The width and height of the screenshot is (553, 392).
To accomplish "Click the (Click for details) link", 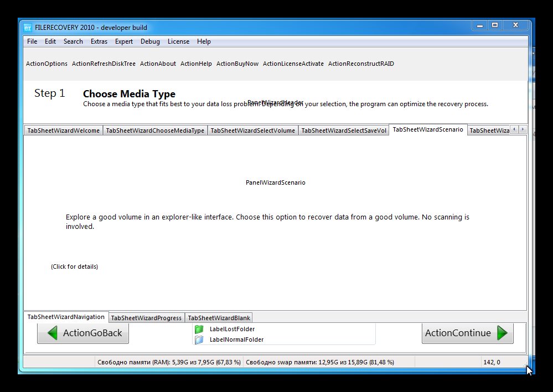I will (x=74, y=266).
